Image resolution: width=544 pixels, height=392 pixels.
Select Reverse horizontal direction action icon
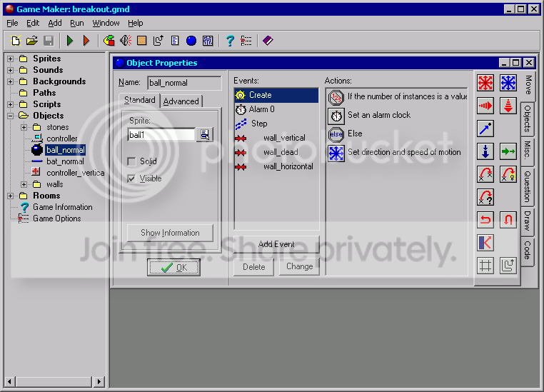485,220
